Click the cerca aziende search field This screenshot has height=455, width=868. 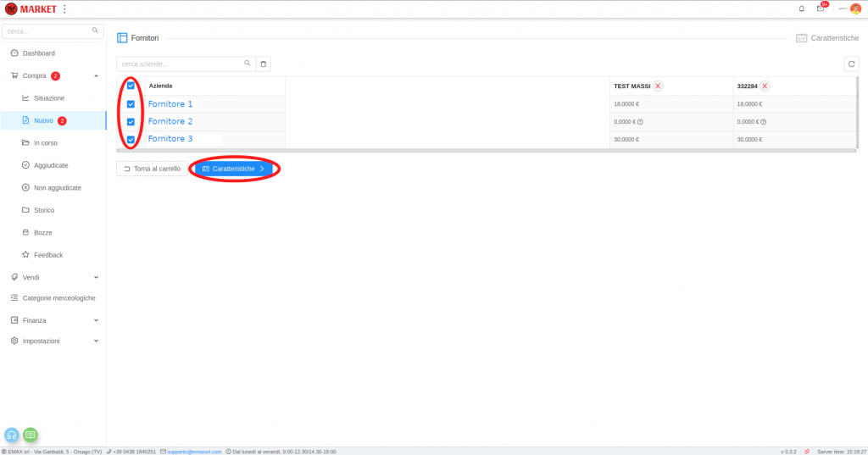click(x=181, y=64)
